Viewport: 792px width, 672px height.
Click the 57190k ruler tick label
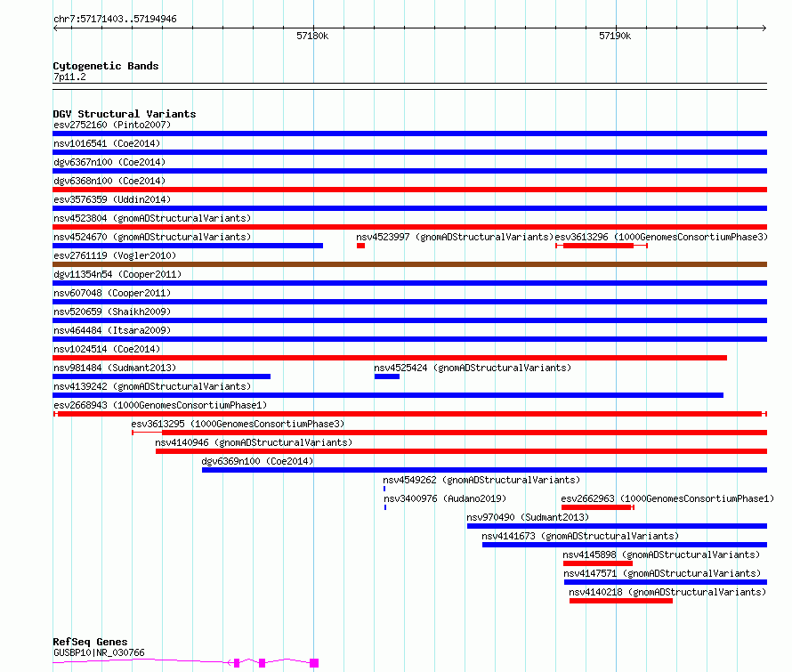pyautogui.click(x=615, y=36)
